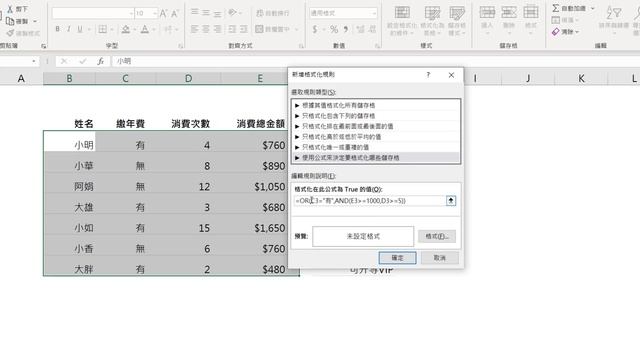Screen dimensions: 640x360
Task: Open the Name Box dropdown arrow
Action: pos(33,61)
